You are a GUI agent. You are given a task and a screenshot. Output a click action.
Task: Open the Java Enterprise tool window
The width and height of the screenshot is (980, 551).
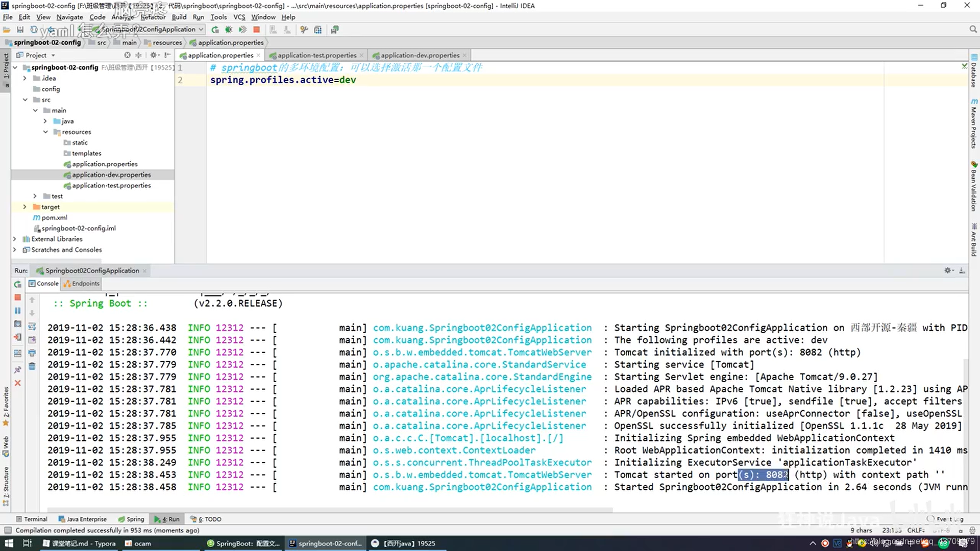click(x=82, y=519)
